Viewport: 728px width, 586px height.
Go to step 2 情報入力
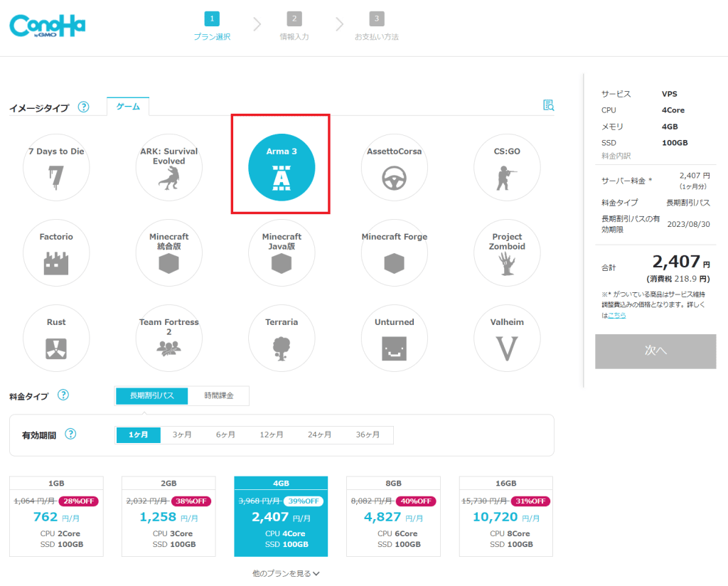click(294, 26)
